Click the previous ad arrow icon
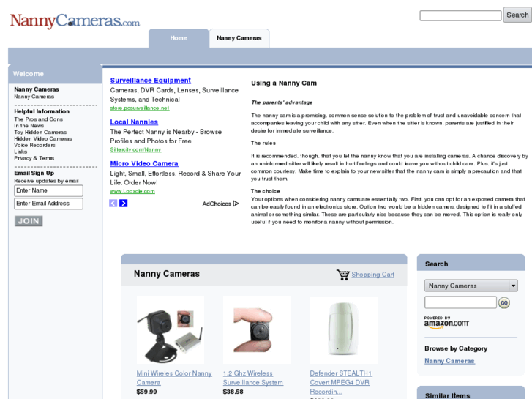532x399 pixels. (113, 203)
